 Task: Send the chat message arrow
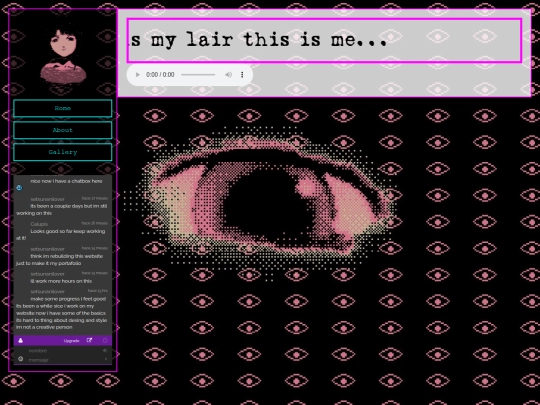(x=106, y=359)
